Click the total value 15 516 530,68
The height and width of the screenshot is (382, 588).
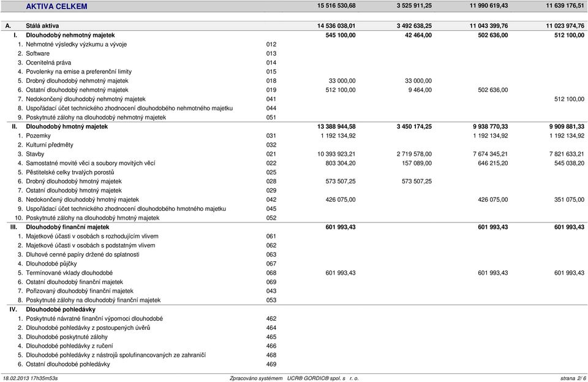(x=336, y=6)
